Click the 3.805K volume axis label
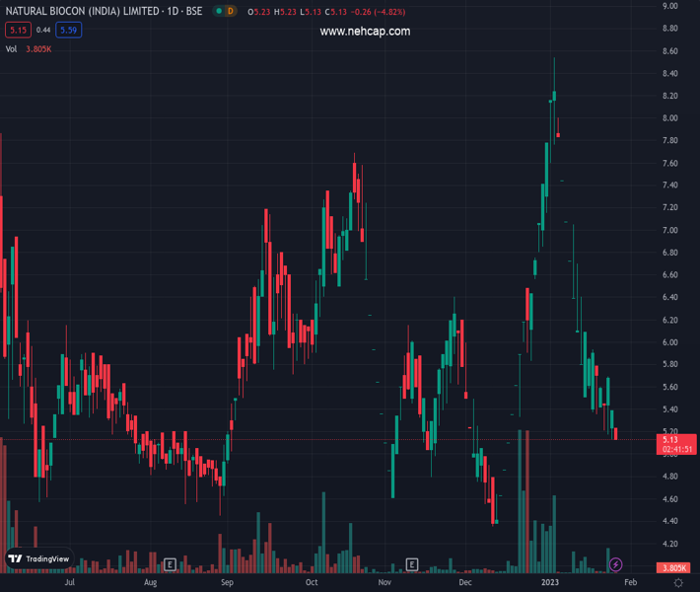 676,568
